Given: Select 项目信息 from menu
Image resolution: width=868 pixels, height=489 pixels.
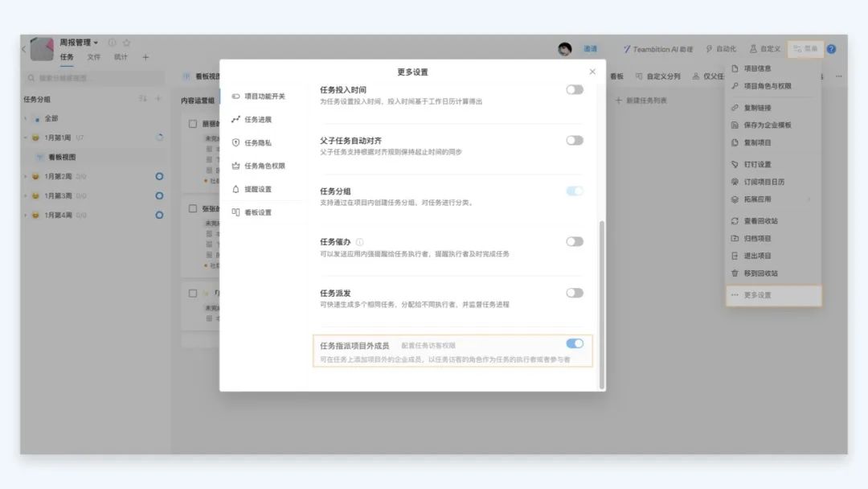Looking at the screenshot, I should pos(773,68).
